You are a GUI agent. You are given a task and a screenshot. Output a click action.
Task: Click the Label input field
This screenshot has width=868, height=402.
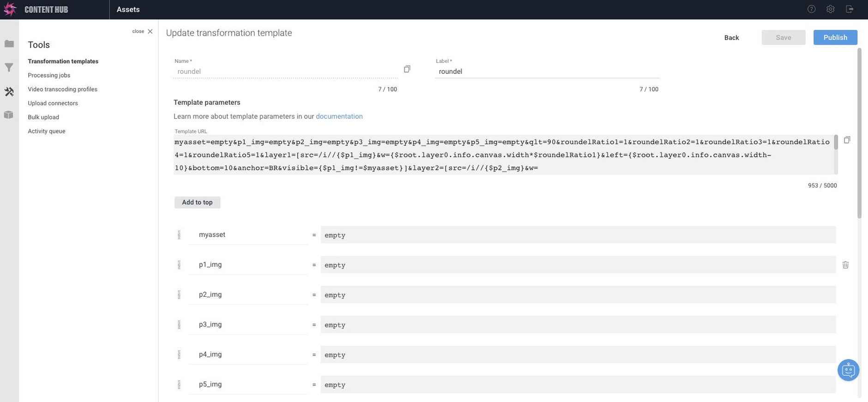point(547,72)
